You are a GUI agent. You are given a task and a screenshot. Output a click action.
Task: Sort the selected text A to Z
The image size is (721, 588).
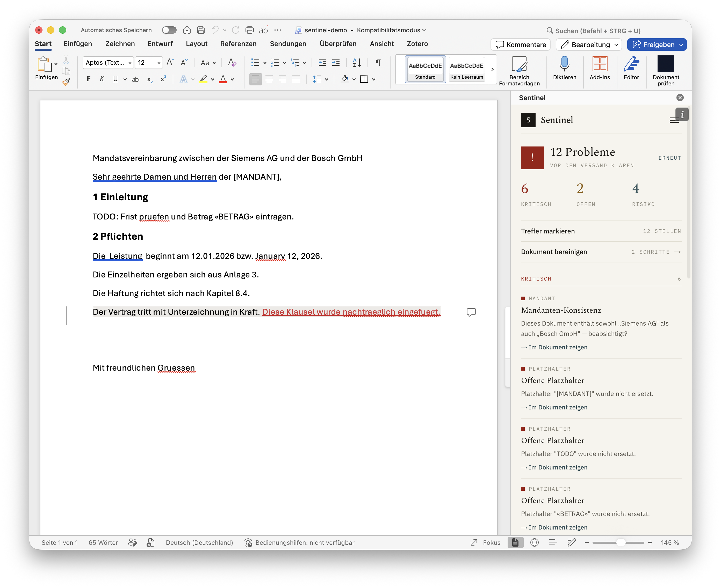(357, 62)
